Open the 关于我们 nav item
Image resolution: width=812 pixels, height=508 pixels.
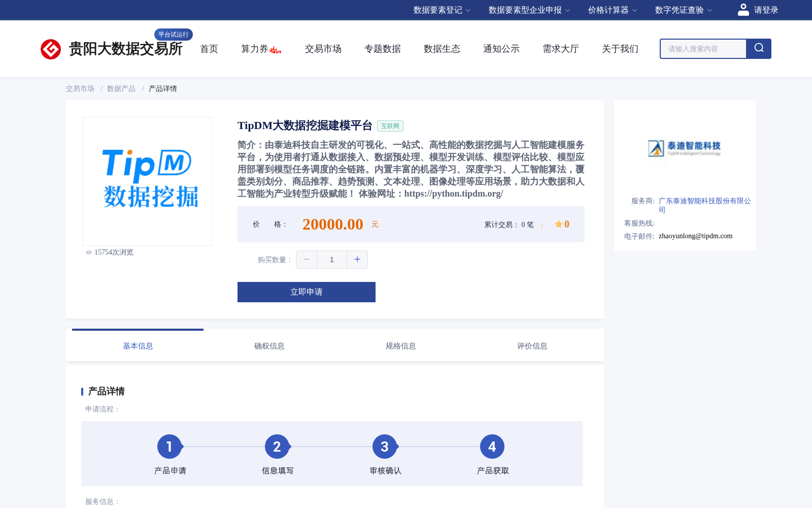click(620, 49)
